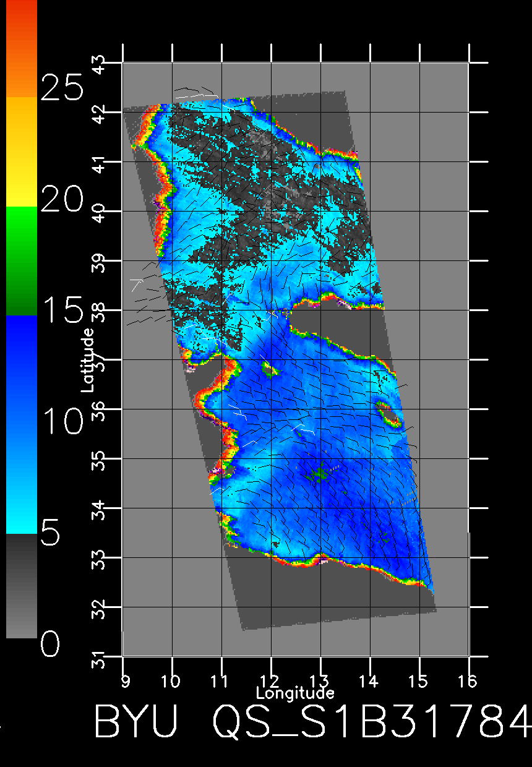Click latitude tick label 32

pos(98,608)
